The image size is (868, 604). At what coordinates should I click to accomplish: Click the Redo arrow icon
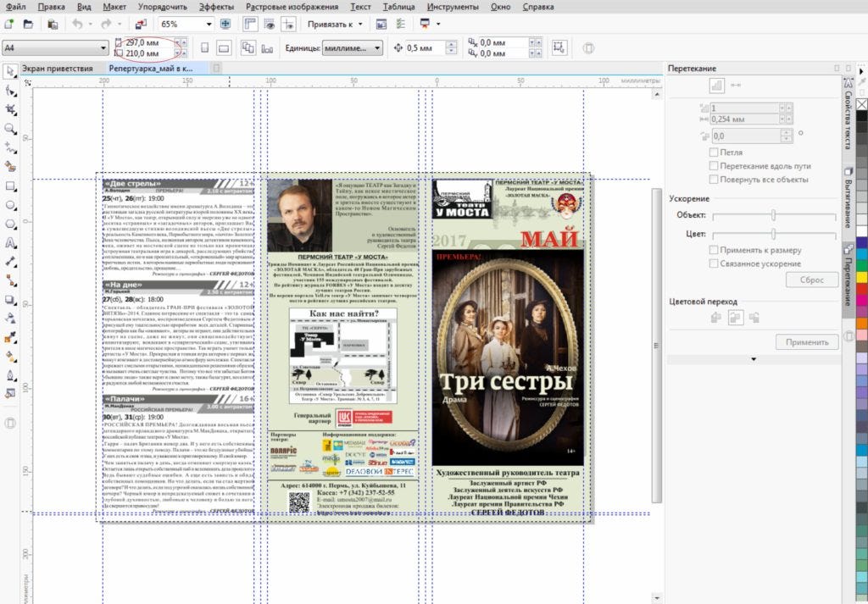click(106, 24)
